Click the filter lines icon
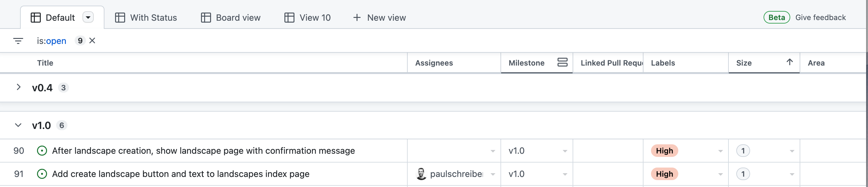Viewport: 868px width, 187px height. [x=18, y=41]
